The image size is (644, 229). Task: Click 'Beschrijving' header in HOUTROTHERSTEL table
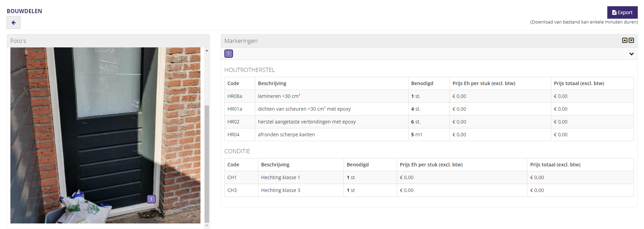tap(272, 83)
